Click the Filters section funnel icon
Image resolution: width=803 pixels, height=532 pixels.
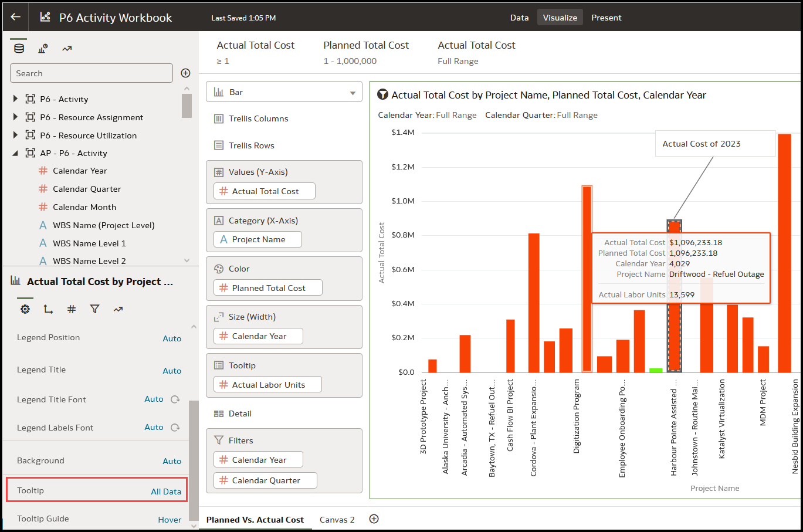click(x=219, y=440)
